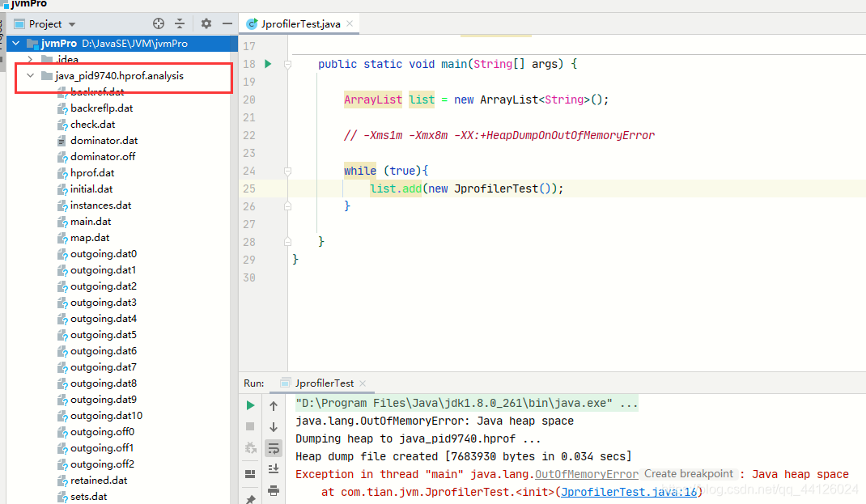Image resolution: width=866 pixels, height=504 pixels.
Task: Select outgoing.dat10 file
Action: pos(106,416)
